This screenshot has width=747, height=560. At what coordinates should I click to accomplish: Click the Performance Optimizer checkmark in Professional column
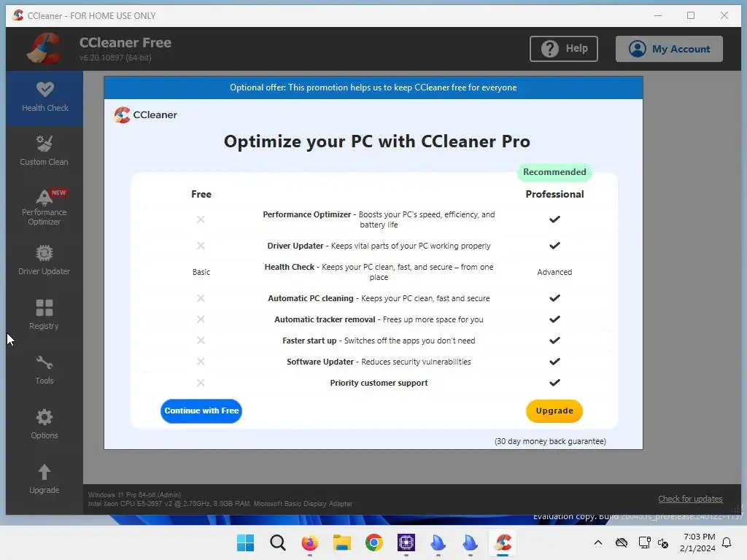click(x=554, y=219)
